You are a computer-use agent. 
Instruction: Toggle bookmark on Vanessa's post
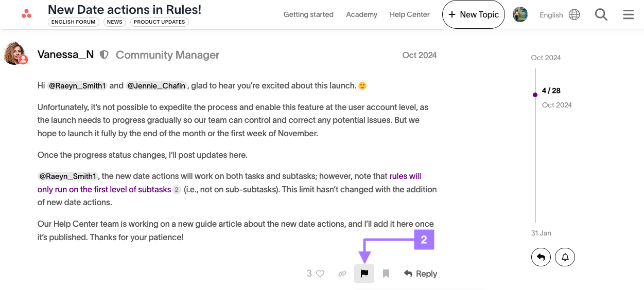pyautogui.click(x=386, y=274)
